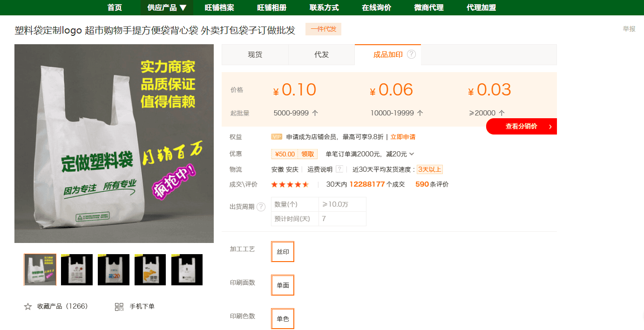Open the 联系方式 navigation item

[x=324, y=7]
